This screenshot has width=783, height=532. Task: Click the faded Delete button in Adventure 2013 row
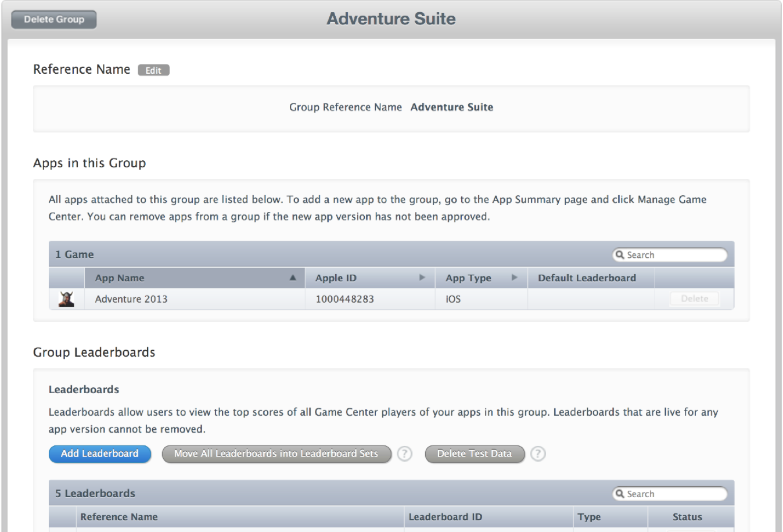(694, 299)
